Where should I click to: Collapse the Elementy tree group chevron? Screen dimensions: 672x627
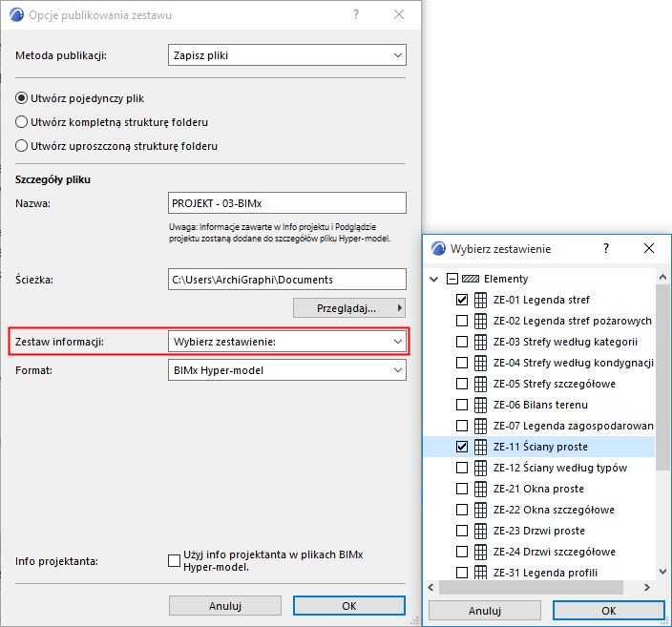(x=434, y=280)
